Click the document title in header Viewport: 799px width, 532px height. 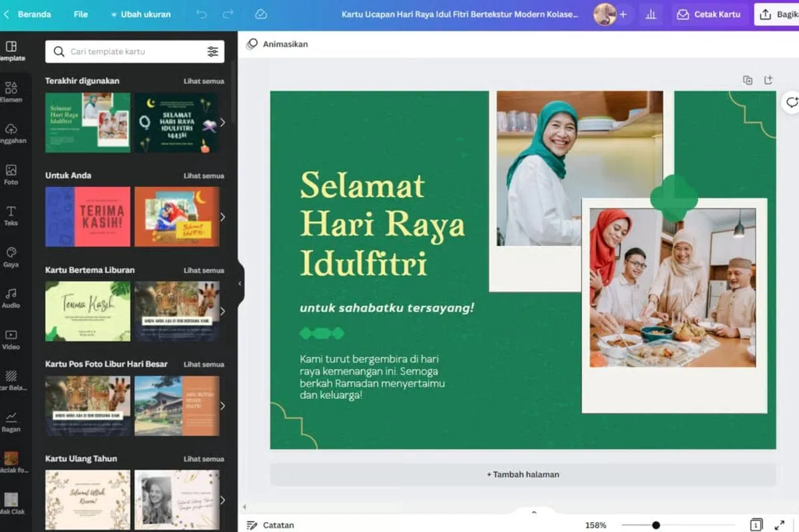click(x=459, y=14)
